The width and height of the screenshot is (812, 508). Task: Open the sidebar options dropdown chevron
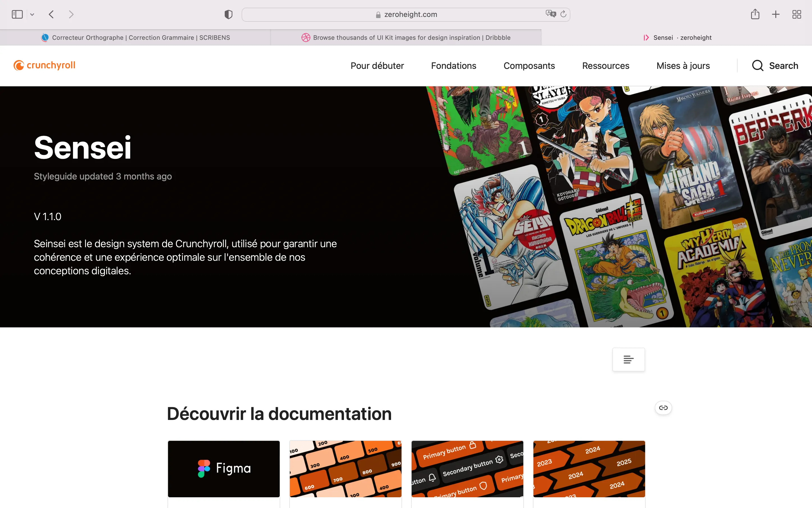pos(32,14)
